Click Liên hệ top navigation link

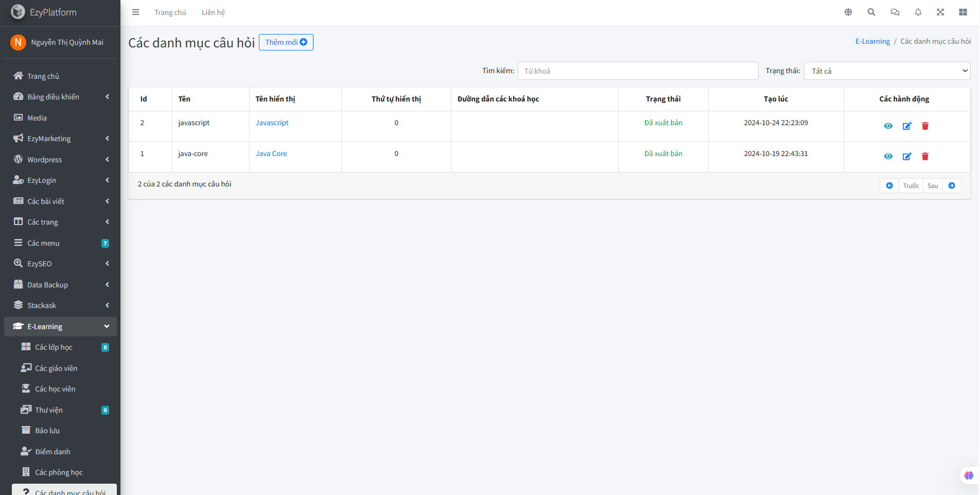(x=213, y=12)
